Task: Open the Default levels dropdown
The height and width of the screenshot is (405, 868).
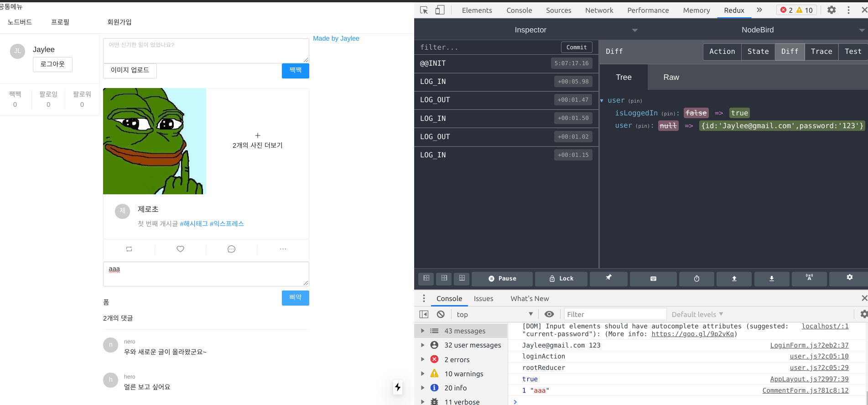Action: pos(697,314)
